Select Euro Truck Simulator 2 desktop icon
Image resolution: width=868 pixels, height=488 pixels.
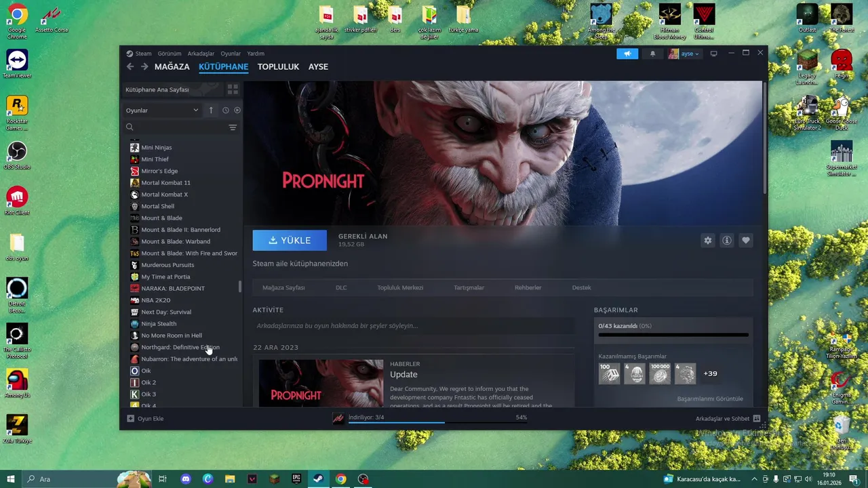click(x=808, y=113)
